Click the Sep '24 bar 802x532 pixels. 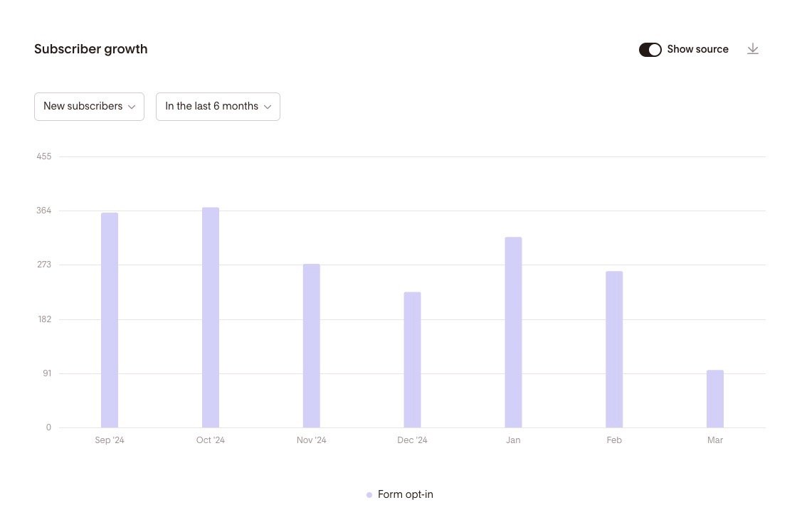[x=110, y=320]
